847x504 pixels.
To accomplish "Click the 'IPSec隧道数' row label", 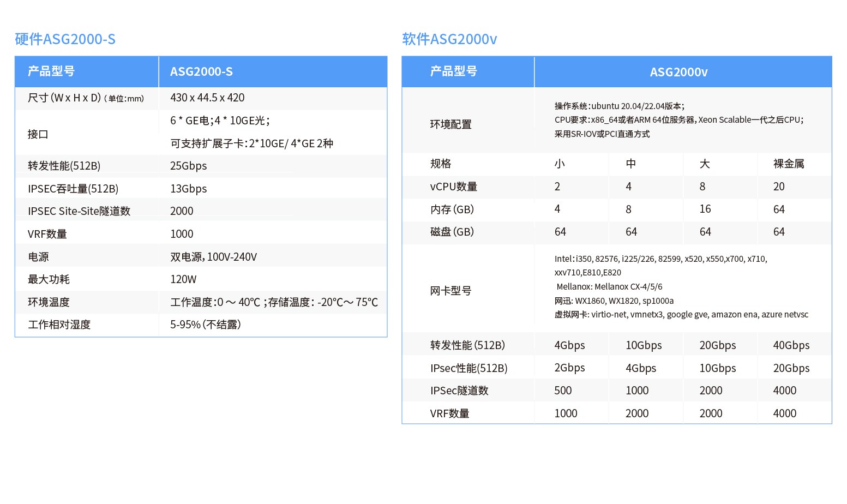I will coord(459,391).
